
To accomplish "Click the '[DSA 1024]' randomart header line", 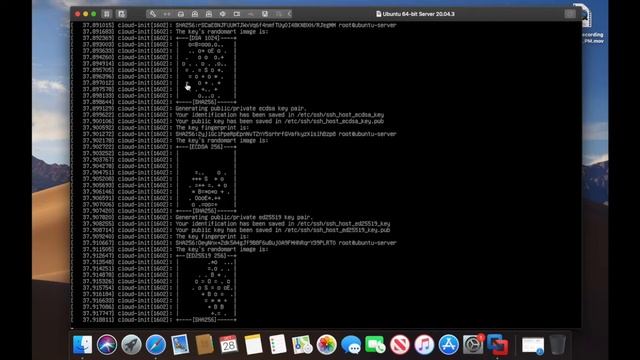I will click(x=206, y=38).
